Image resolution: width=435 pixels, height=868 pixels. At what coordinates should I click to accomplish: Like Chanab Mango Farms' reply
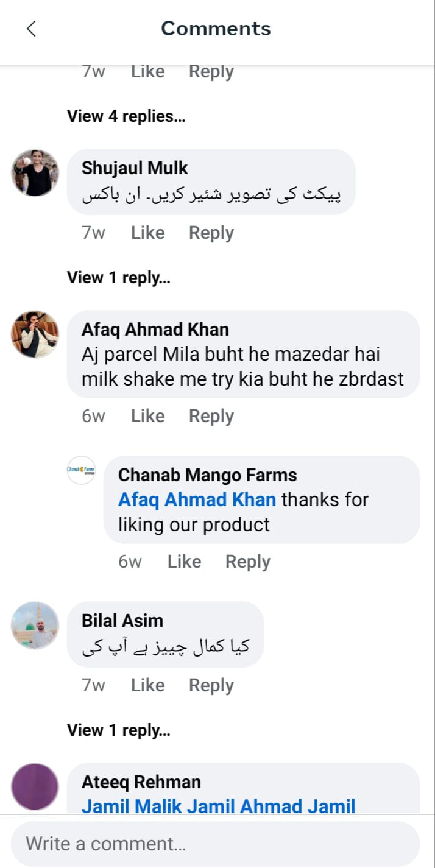[185, 562]
